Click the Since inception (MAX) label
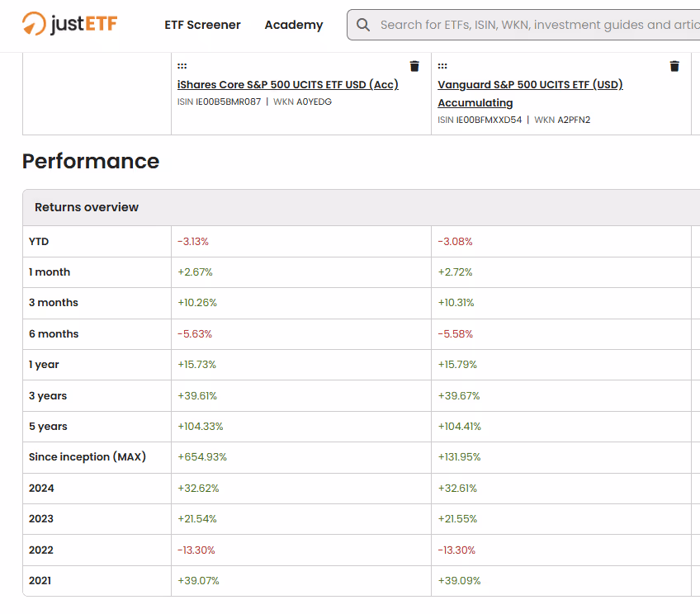The height and width of the screenshot is (614, 700). 87,457
